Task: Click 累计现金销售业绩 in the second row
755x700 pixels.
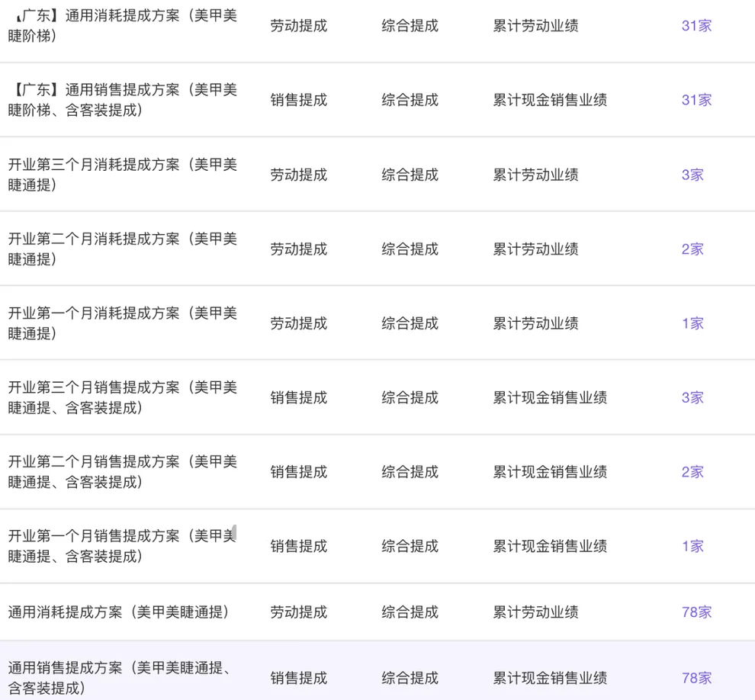Action: 549,99
